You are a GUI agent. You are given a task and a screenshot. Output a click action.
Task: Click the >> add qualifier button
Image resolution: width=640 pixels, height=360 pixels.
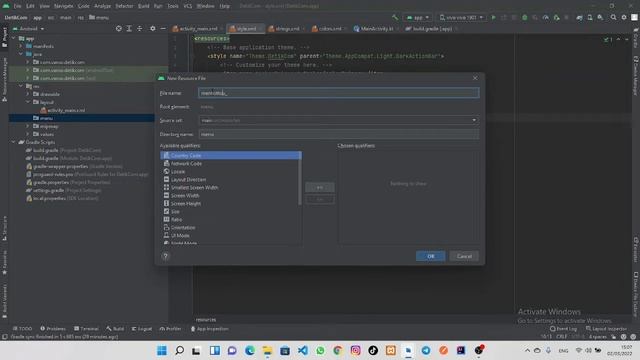tap(320, 187)
